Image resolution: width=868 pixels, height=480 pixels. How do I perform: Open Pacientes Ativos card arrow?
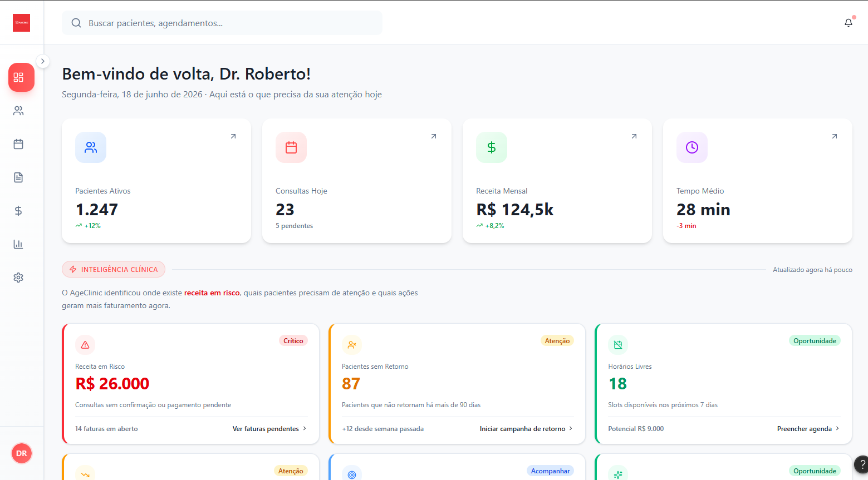click(x=233, y=136)
